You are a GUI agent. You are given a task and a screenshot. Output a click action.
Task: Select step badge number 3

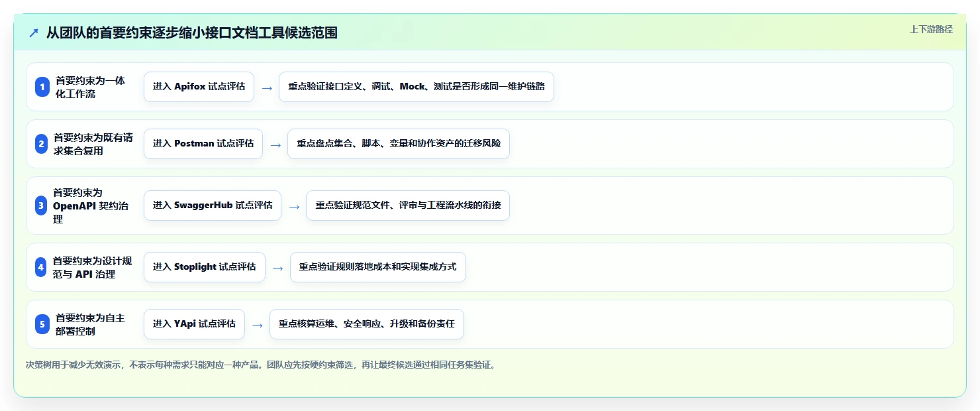[41, 206]
